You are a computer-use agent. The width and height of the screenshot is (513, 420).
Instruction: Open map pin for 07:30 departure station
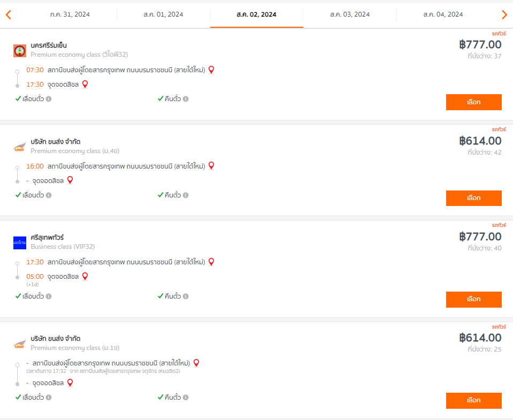click(x=211, y=70)
